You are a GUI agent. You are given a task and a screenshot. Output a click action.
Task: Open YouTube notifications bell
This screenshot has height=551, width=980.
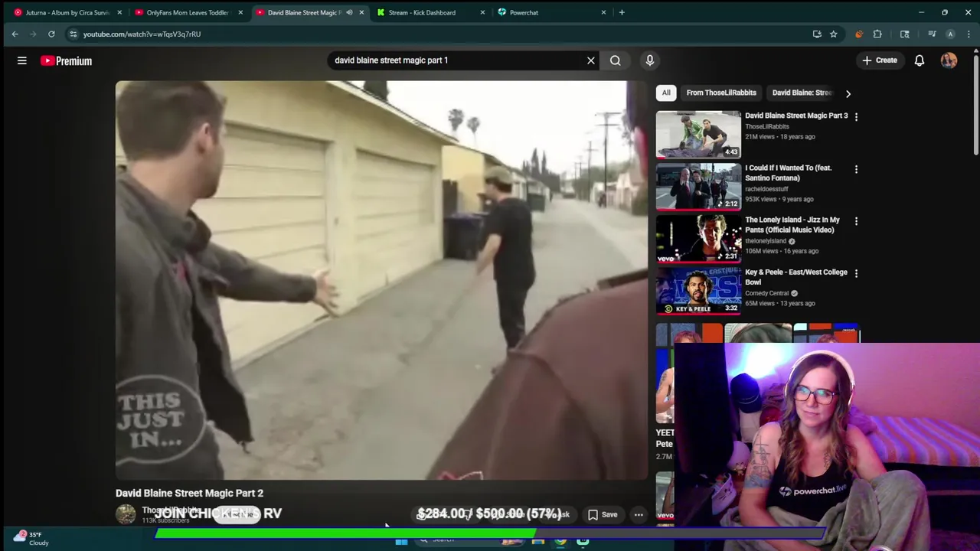pyautogui.click(x=920, y=60)
